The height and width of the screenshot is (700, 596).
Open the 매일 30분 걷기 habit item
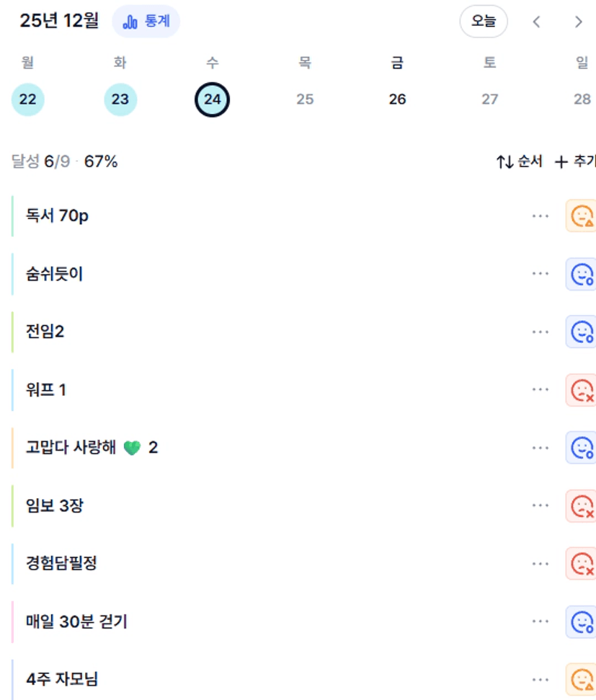point(76,621)
